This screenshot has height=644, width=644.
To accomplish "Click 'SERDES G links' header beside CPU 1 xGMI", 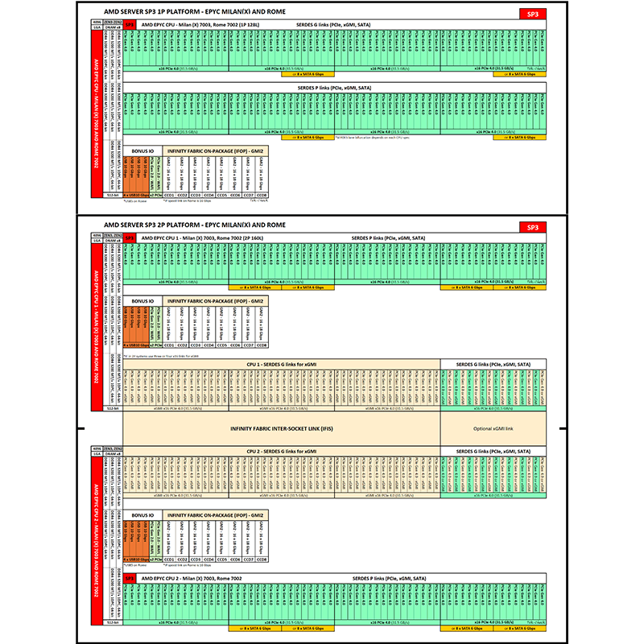I will (x=493, y=365).
